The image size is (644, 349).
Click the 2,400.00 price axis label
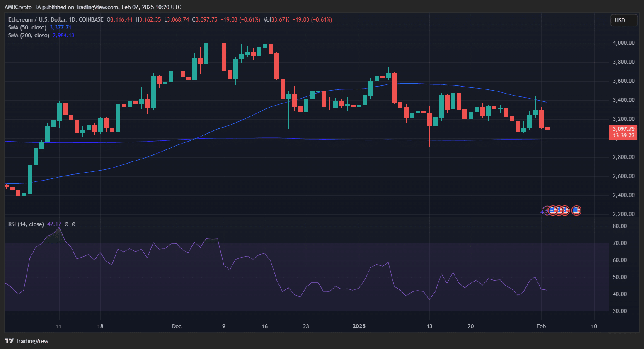point(624,195)
